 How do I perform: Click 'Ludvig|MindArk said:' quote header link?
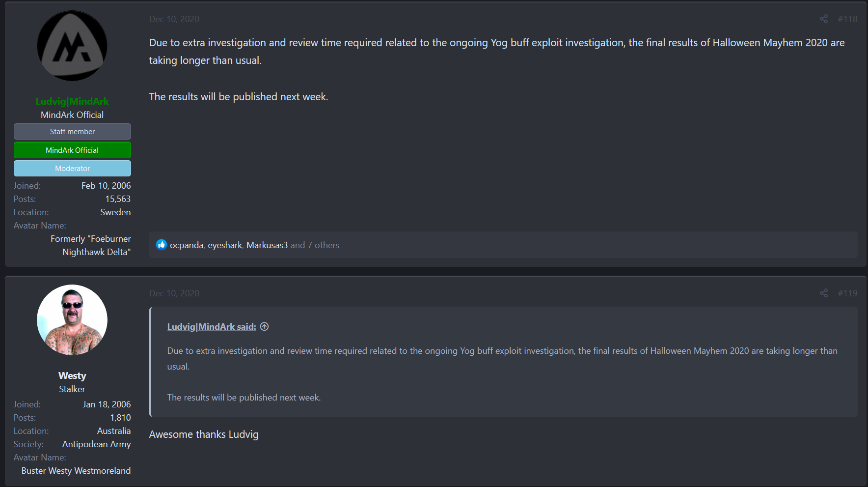point(212,327)
